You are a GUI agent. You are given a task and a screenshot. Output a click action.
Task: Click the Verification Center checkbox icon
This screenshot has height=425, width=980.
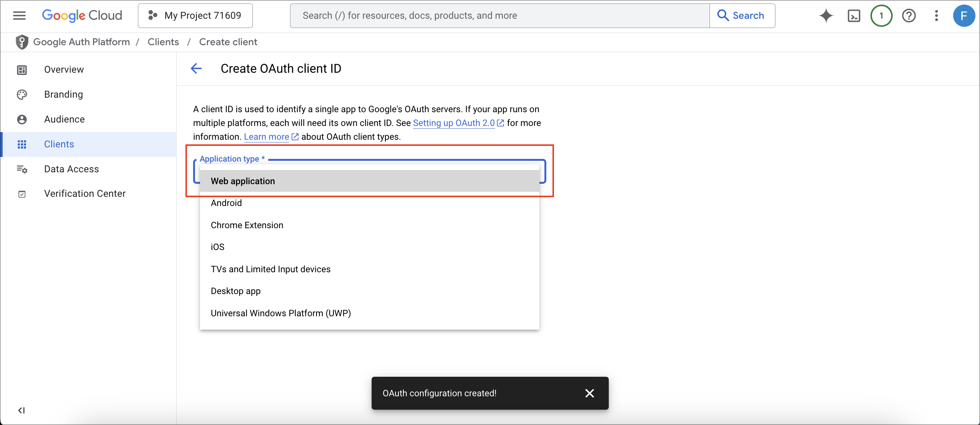click(x=22, y=194)
